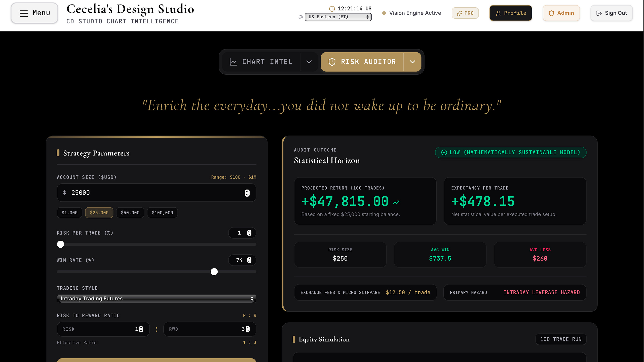
Task: Select the $50,000 account preset
Action: point(130,213)
